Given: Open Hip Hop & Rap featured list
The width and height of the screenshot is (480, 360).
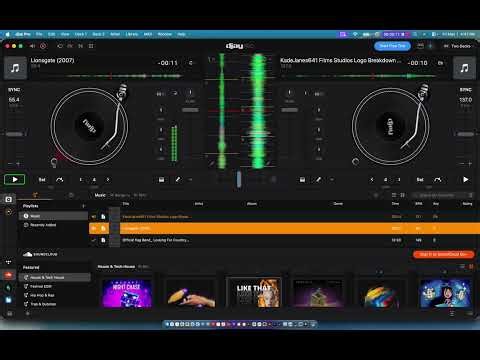Looking at the screenshot, I should point(54,295).
